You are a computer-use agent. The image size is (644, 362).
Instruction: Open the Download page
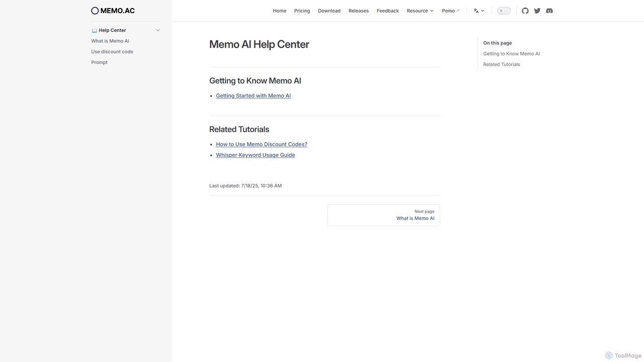(329, 11)
